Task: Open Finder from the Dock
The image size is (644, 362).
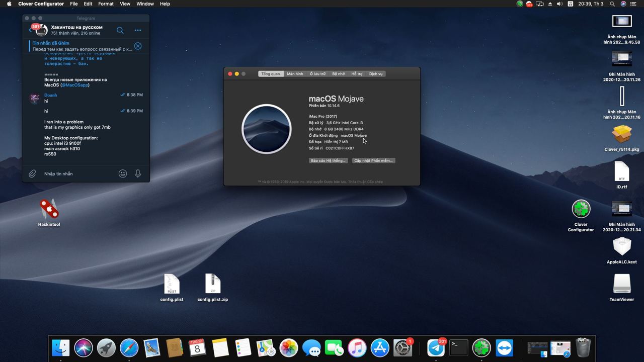Action: pos(61,348)
